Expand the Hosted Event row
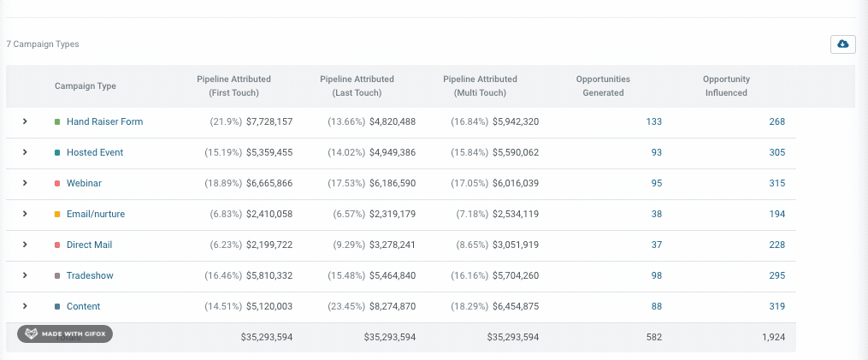The image size is (868, 360). [25, 152]
